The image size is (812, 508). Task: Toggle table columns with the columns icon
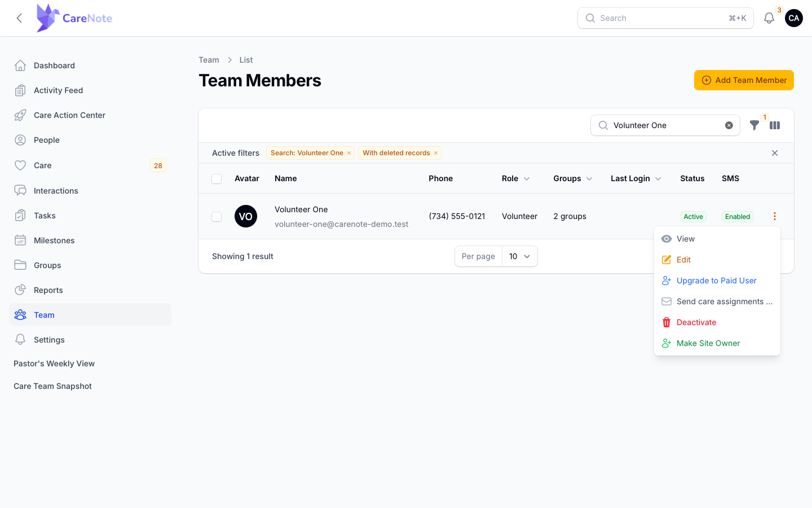[x=775, y=125]
